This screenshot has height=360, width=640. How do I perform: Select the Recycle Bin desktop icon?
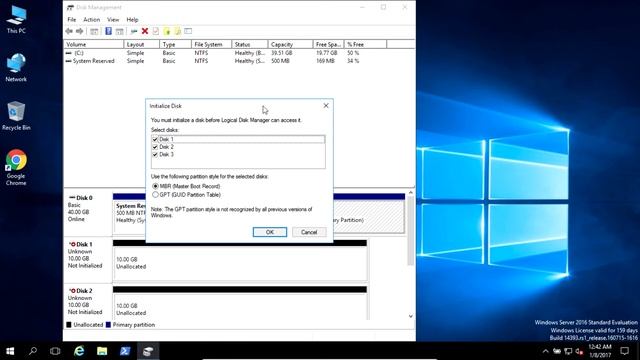[x=16, y=116]
